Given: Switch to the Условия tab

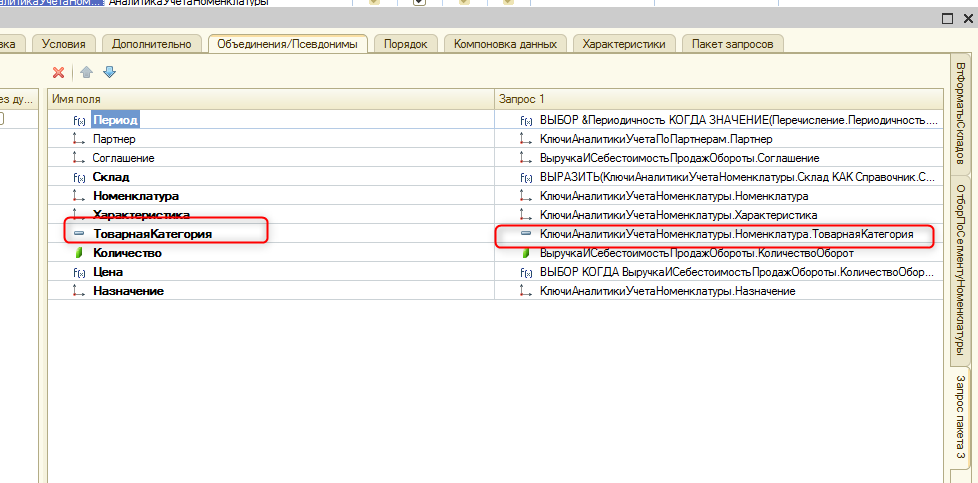Looking at the screenshot, I should pos(65,44).
